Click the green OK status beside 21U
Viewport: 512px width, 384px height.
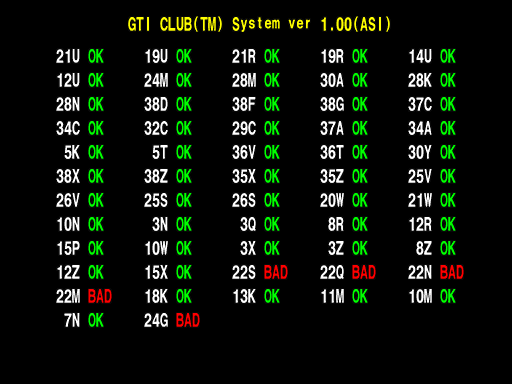96,56
